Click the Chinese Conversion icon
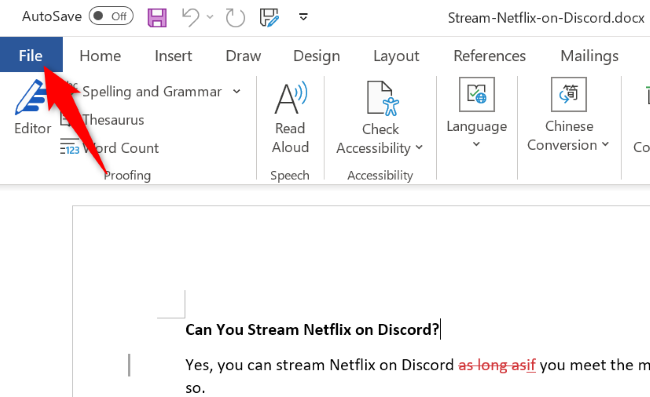This screenshot has height=397, width=650. 568,94
